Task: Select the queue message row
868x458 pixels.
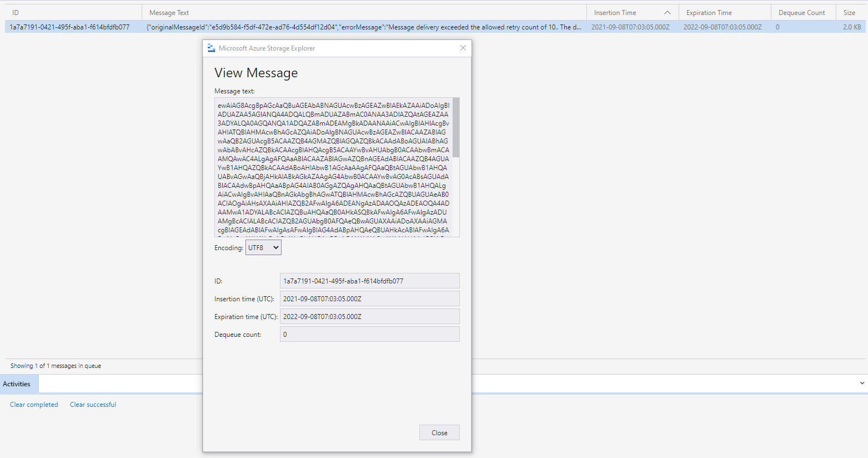Action: (72, 26)
